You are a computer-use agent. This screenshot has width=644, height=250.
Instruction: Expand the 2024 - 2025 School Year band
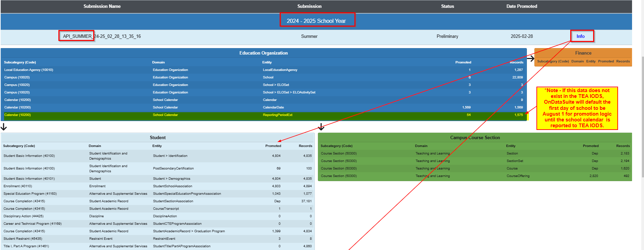(x=316, y=21)
